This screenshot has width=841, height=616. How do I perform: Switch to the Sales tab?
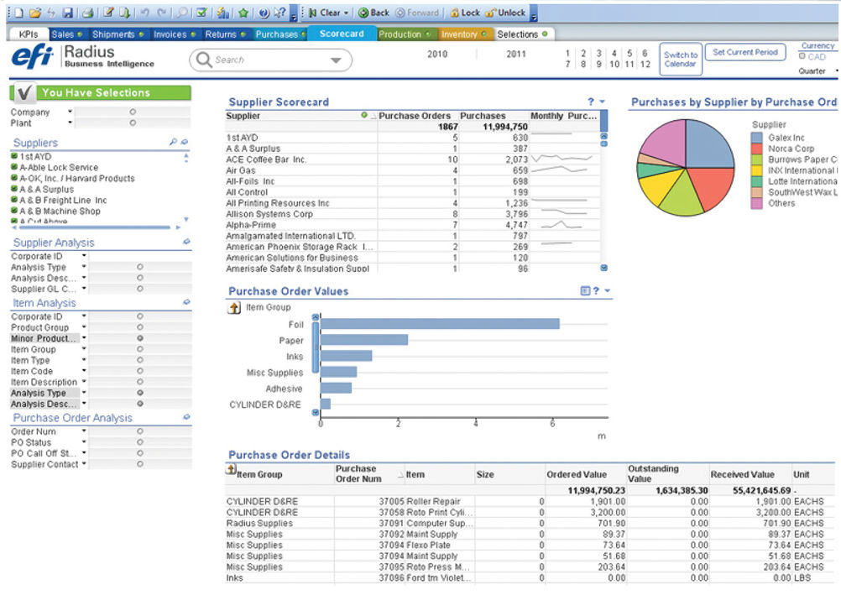click(68, 34)
